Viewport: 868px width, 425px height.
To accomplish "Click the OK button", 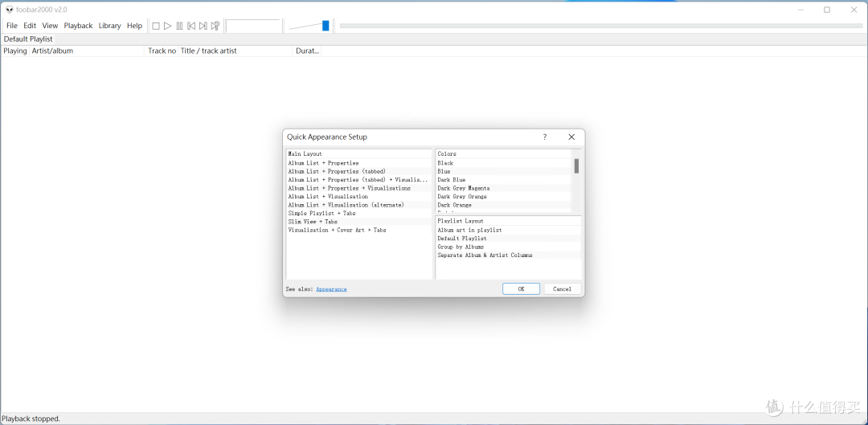I will [x=521, y=289].
